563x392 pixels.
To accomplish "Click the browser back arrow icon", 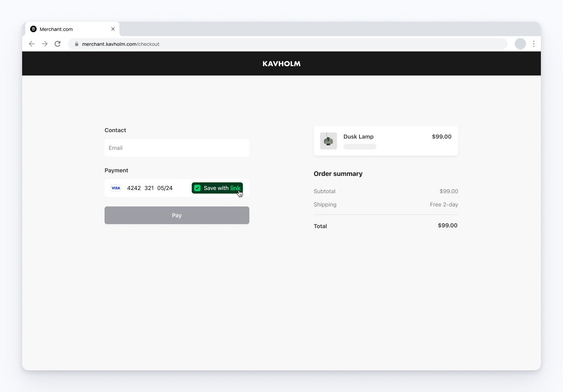I will (x=31, y=44).
